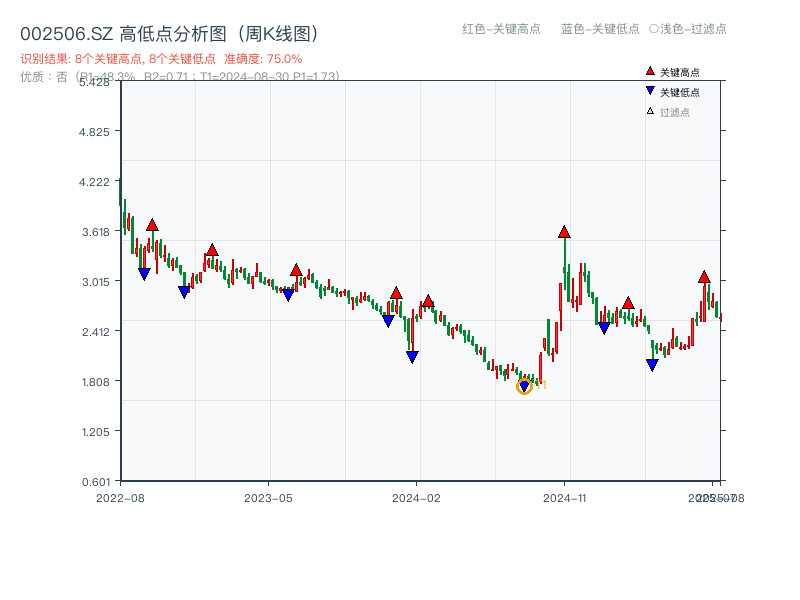Select the 关键高点 legend label
Screen dimensions: 800x600
click(680, 72)
